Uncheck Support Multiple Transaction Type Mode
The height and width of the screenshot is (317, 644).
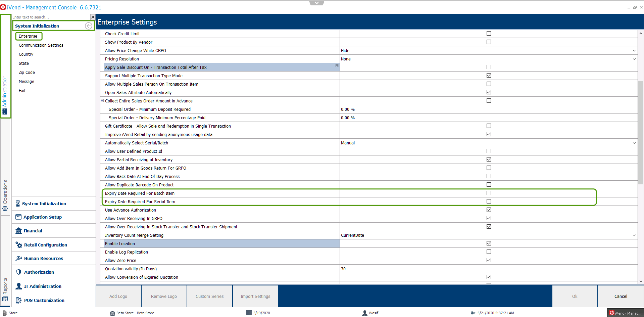pyautogui.click(x=489, y=76)
